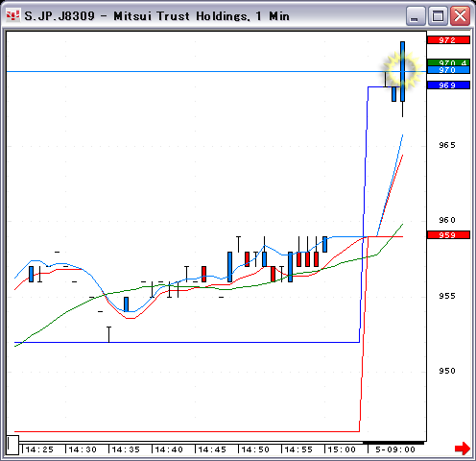
Task: Click the window title text S.JP.J8309
Action: 59,16
